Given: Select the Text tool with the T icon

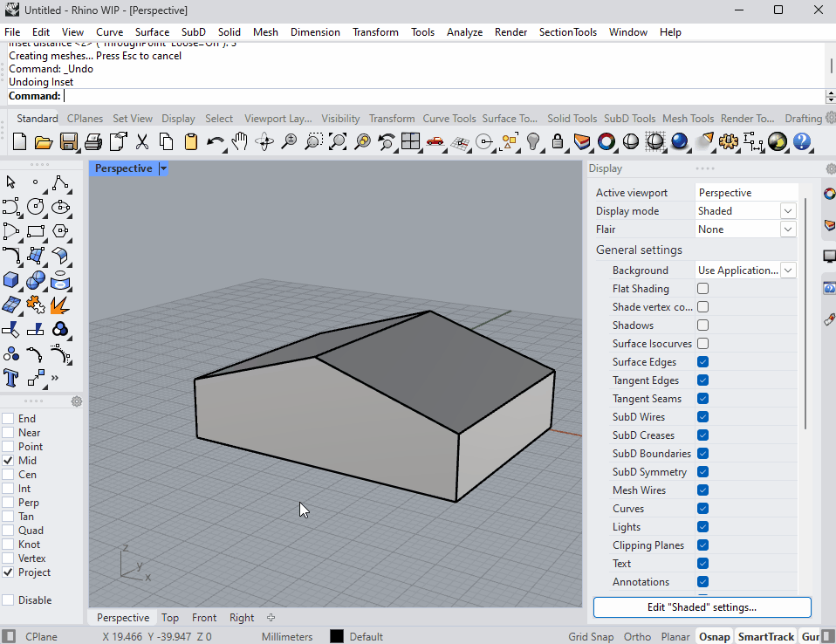Looking at the screenshot, I should 10,378.
